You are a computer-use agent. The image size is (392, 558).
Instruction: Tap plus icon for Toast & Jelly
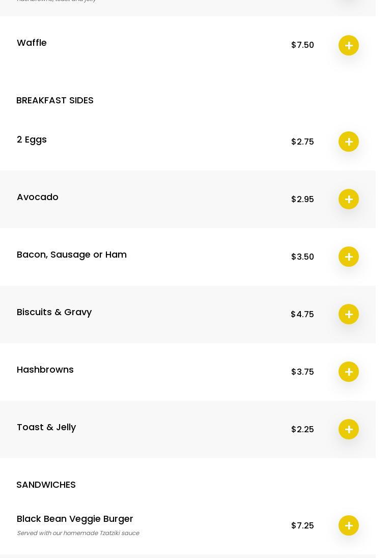click(x=349, y=429)
